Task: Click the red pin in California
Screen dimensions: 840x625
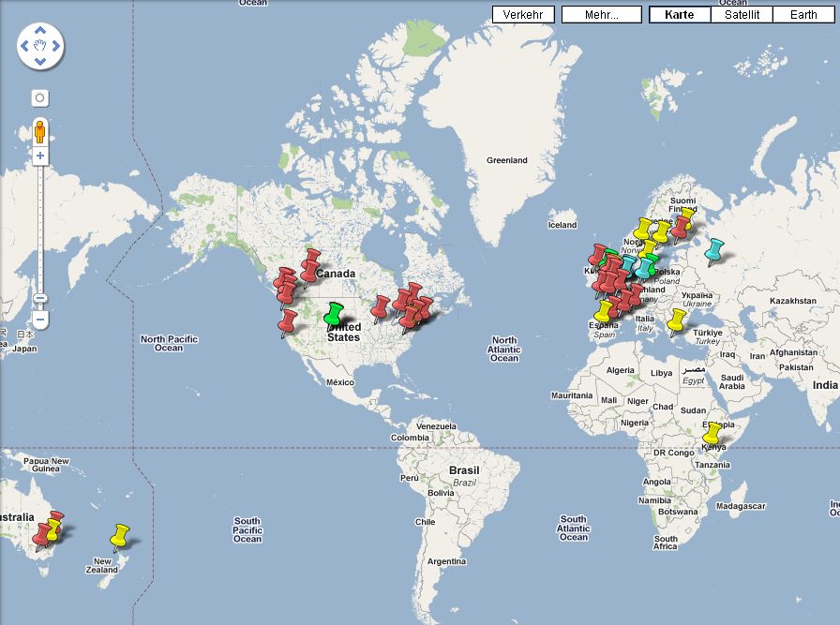Action: [287, 323]
